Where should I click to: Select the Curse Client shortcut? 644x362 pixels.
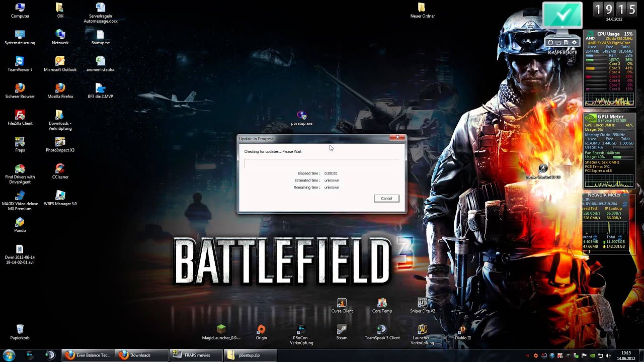coord(342,306)
